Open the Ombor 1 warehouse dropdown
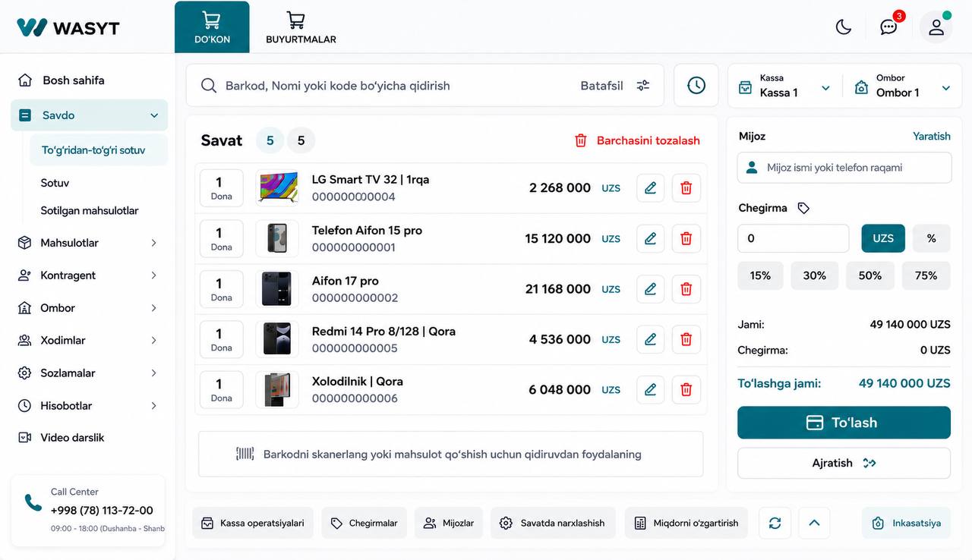This screenshot has width=972, height=560. [x=902, y=86]
